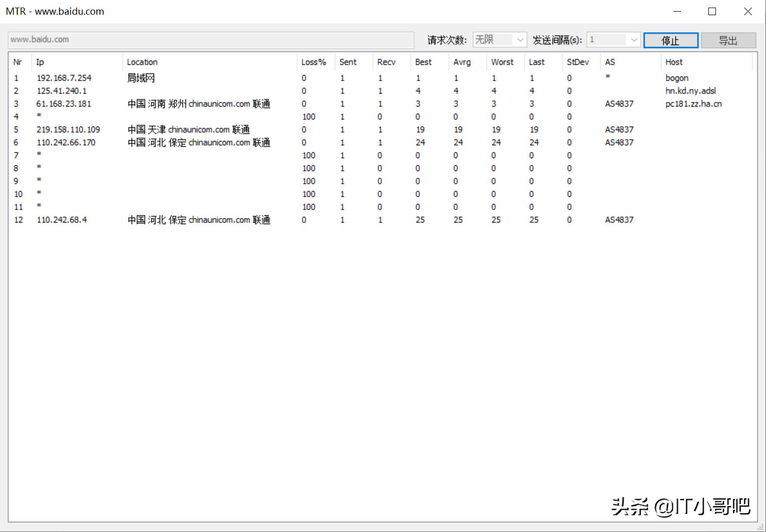Viewport: 766px width, 532px height.
Task: Click the 停止 (Stop) button
Action: click(x=670, y=40)
